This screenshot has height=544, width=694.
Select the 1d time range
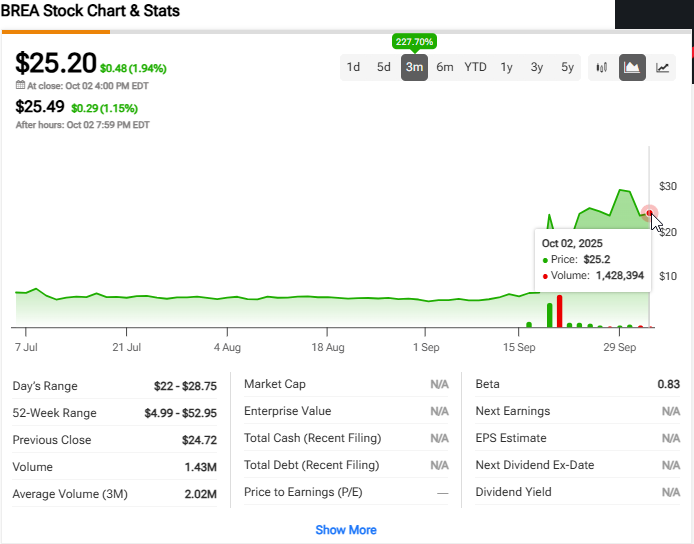click(353, 67)
